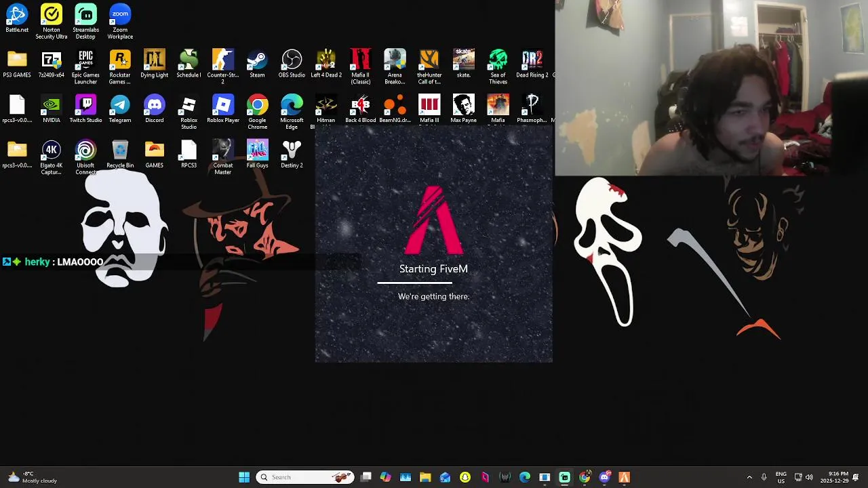Select the skate. game shortcut
868x488 pixels.
coord(463,64)
